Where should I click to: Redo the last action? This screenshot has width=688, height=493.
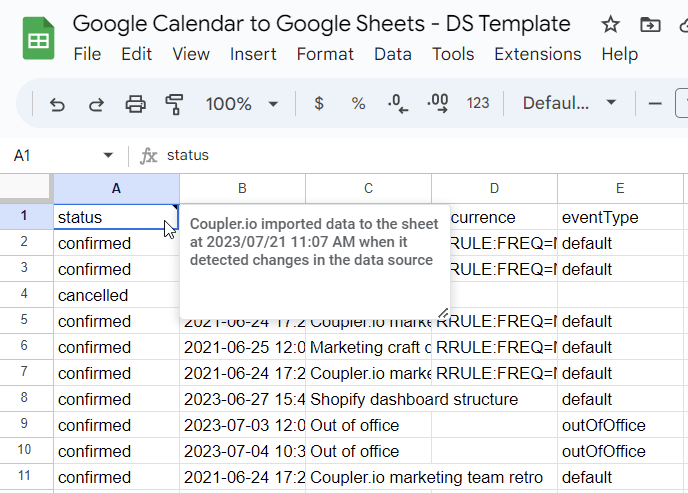pyautogui.click(x=96, y=104)
